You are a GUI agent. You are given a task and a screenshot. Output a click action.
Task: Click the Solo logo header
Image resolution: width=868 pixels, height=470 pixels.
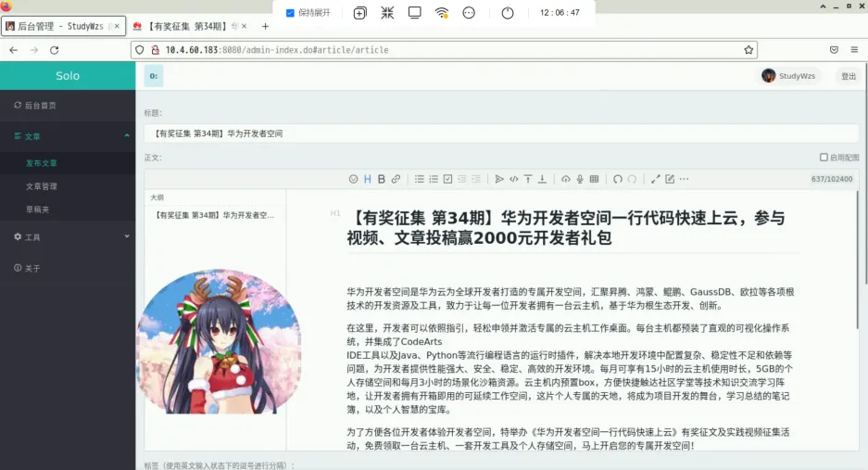point(68,76)
